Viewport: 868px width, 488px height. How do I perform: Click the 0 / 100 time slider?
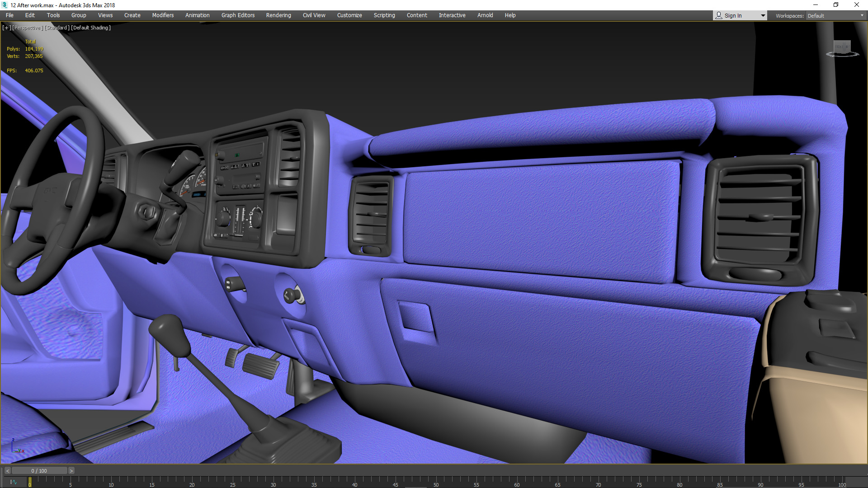pyautogui.click(x=39, y=471)
